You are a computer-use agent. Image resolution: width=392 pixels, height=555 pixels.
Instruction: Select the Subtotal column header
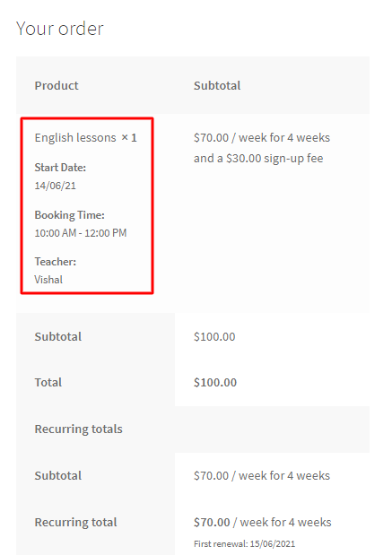point(217,86)
